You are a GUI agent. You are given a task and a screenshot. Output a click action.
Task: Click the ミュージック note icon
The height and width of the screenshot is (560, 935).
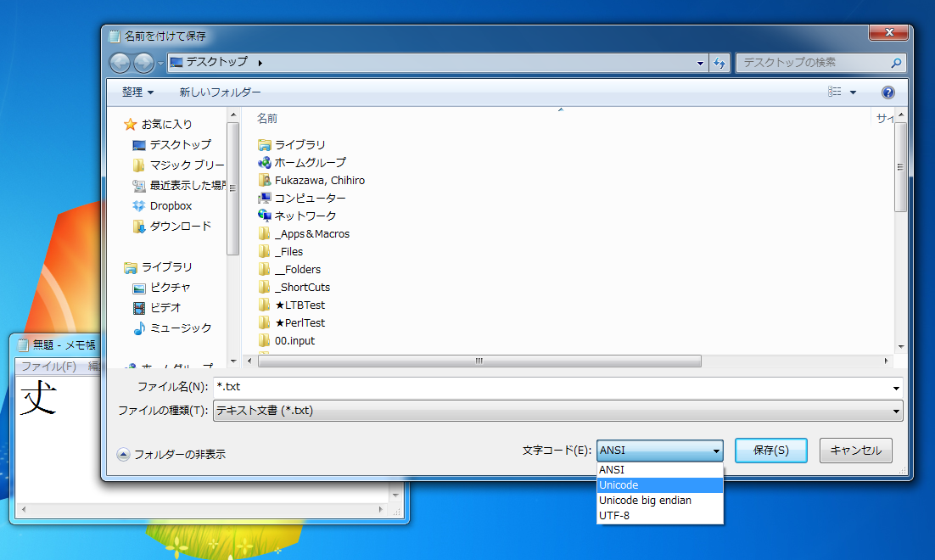[x=139, y=328]
